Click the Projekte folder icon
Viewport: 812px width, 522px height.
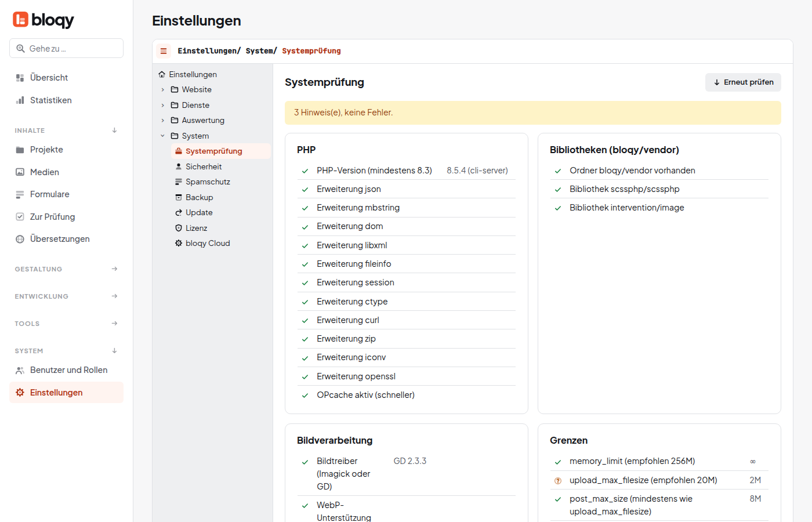(20, 150)
